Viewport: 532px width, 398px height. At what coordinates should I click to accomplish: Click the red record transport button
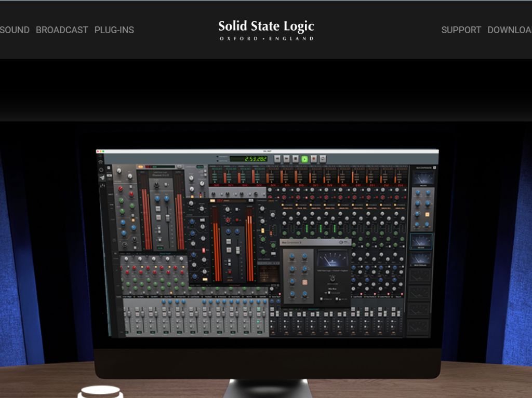click(314, 159)
